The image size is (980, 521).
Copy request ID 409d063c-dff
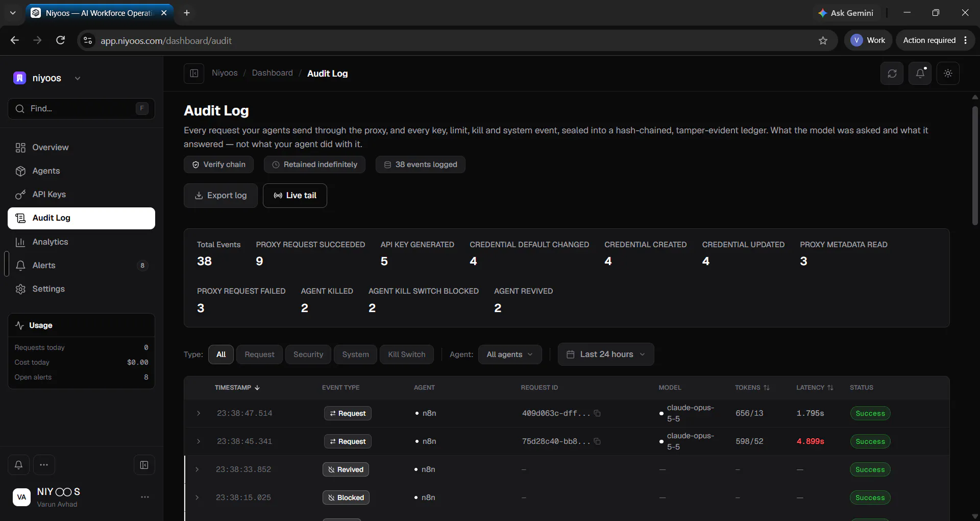(x=597, y=413)
